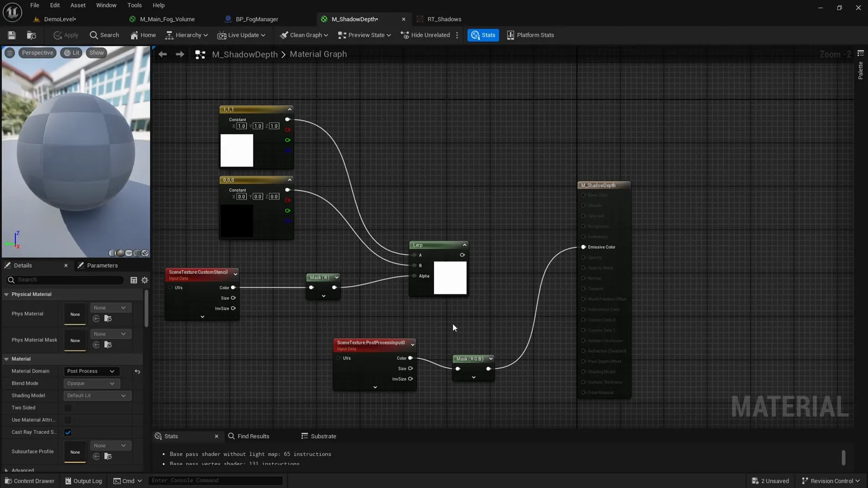Open the Edit menu
The image size is (868, 488).
55,5
